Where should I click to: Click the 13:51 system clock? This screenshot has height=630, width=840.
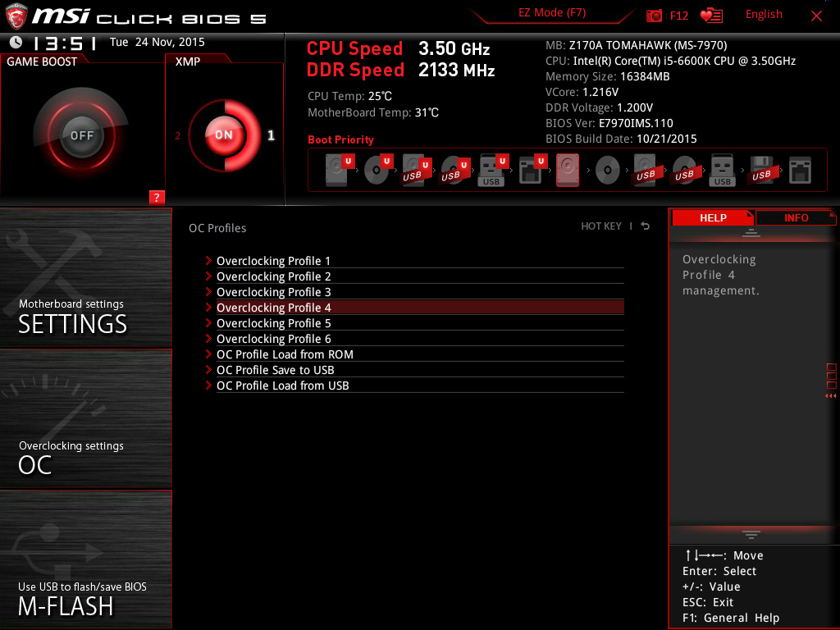[x=64, y=43]
